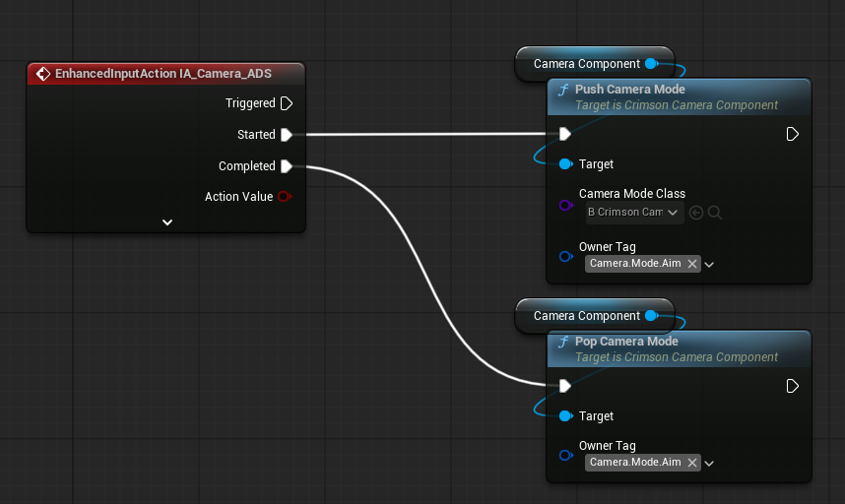This screenshot has height=504, width=845.
Task: Click the function icon on Pop Camera Mode
Action: (563, 342)
